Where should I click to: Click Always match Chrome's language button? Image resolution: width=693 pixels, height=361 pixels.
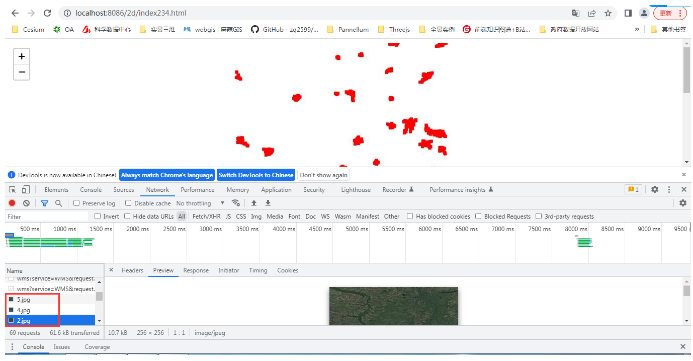point(167,175)
